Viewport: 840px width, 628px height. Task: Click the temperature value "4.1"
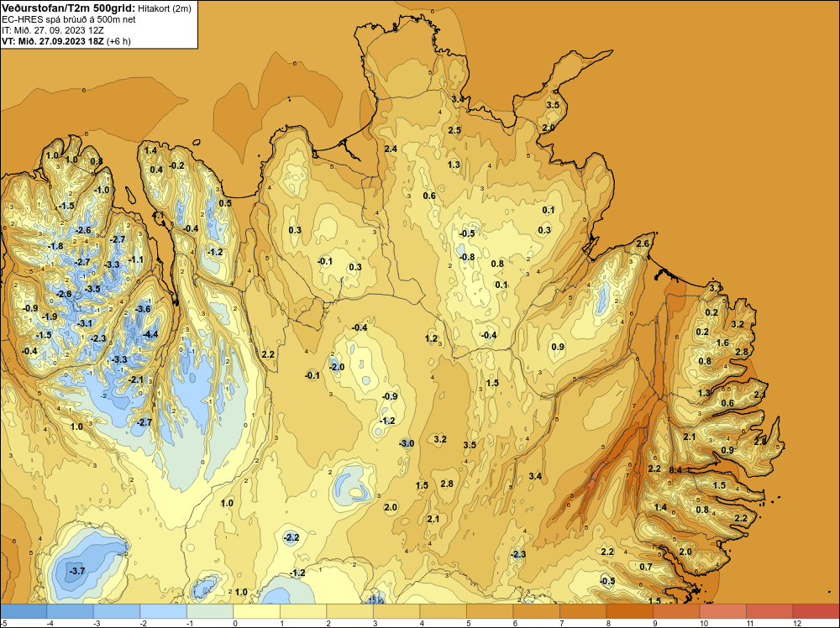pyautogui.click(x=159, y=215)
